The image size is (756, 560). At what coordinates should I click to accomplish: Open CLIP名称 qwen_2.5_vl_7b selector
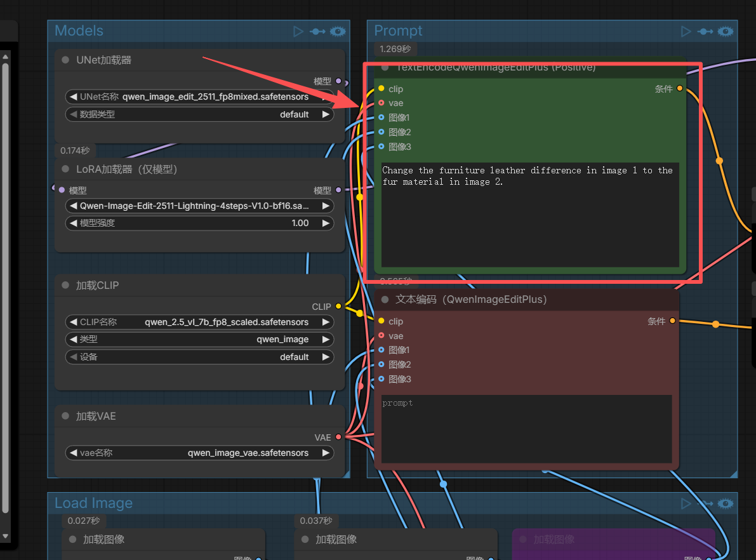coord(199,322)
